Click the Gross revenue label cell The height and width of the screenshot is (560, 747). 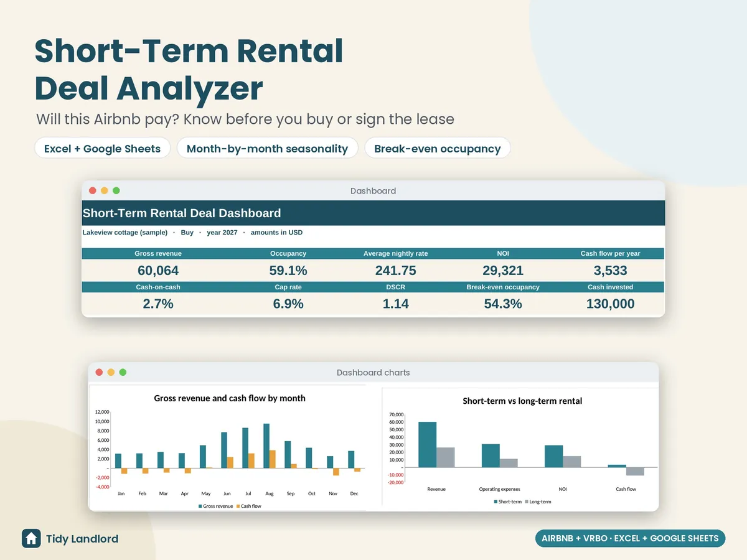coord(158,253)
